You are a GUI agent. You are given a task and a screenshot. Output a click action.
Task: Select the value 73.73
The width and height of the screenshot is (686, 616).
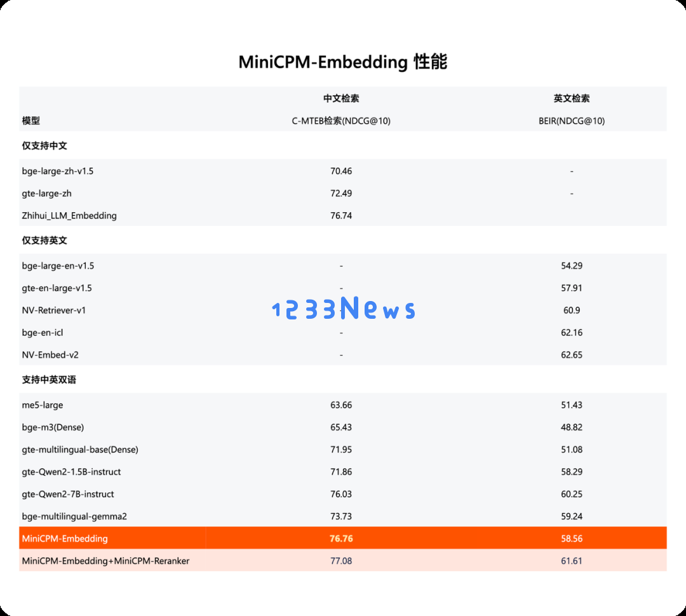pyautogui.click(x=341, y=516)
